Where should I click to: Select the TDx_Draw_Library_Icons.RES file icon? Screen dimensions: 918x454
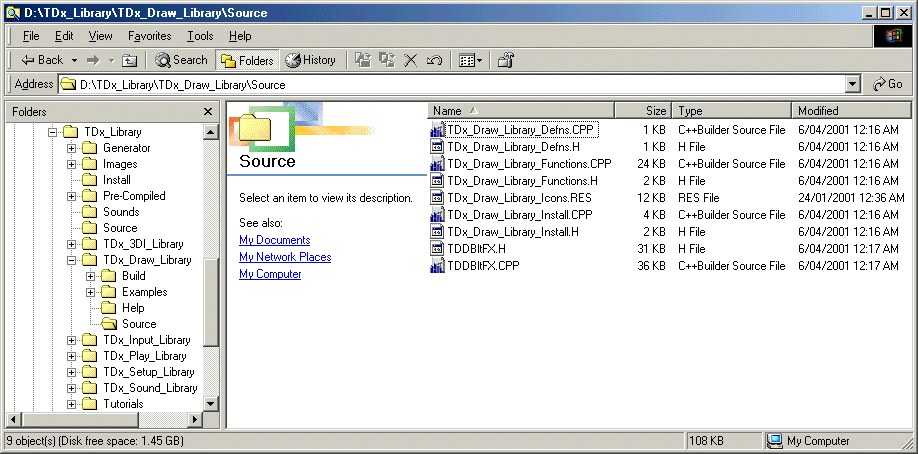437,198
